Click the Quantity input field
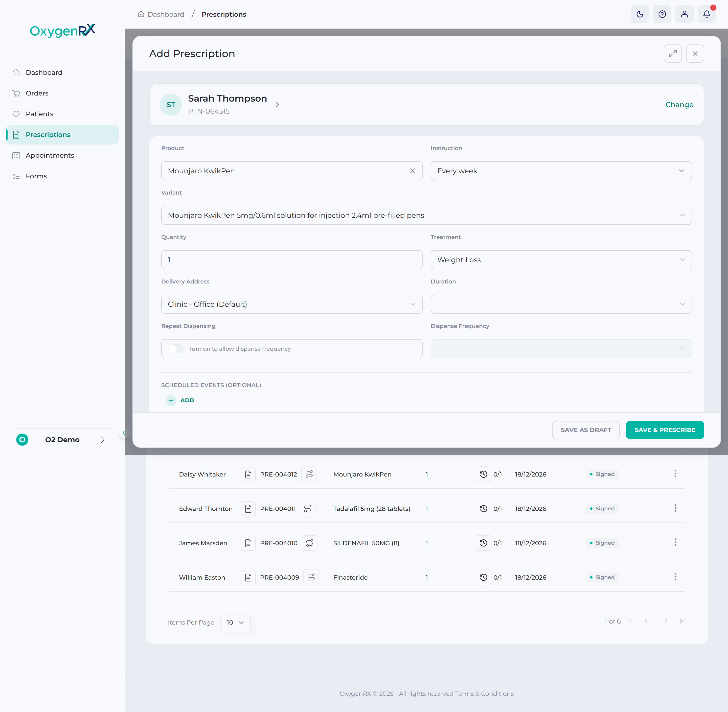The height and width of the screenshot is (712, 728). tap(292, 260)
